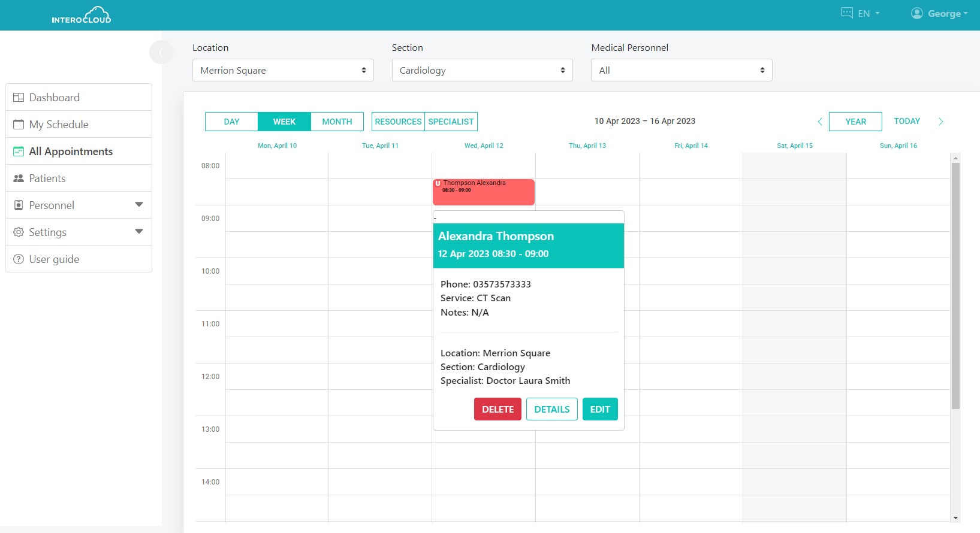
Task: Expand the Personnel submenu arrow
Action: tap(139, 205)
